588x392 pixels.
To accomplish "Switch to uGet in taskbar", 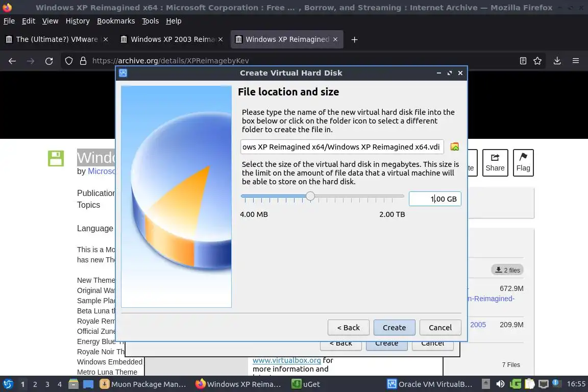I will click(306, 384).
